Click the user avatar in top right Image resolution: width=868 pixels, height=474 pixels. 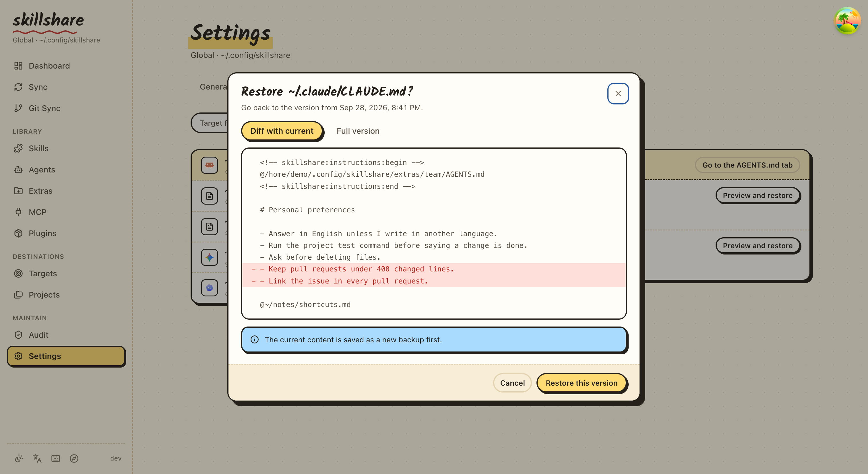(847, 21)
